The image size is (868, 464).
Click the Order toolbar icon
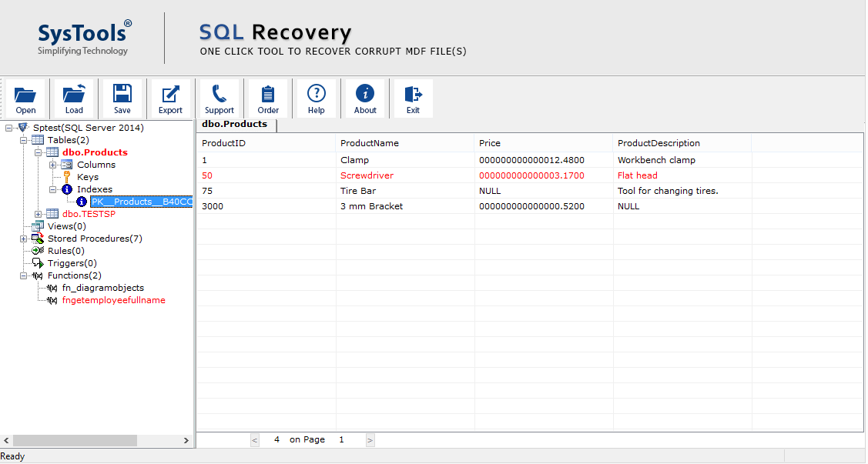tap(268, 98)
